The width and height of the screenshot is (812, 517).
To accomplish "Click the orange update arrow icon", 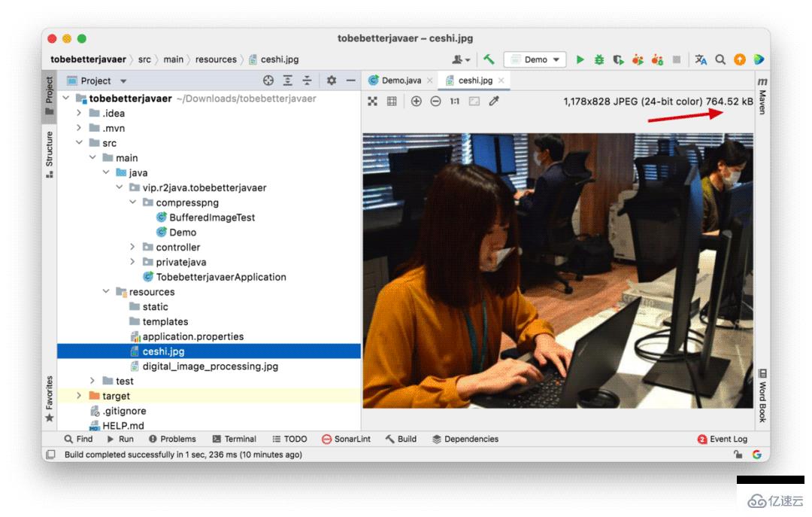I will [740, 59].
